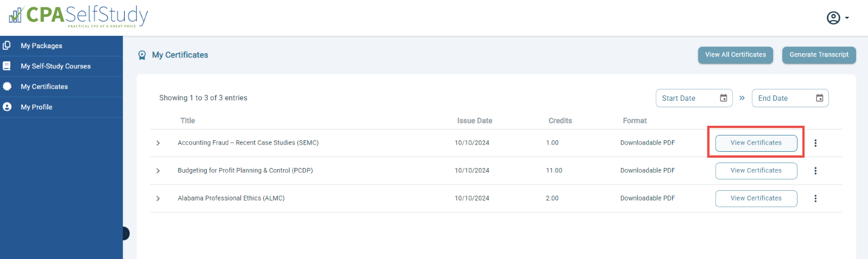This screenshot has height=259, width=868.
Task: Select 'Budgeting for Profit Planning & Control (PCDP)' title
Action: pyautogui.click(x=245, y=171)
